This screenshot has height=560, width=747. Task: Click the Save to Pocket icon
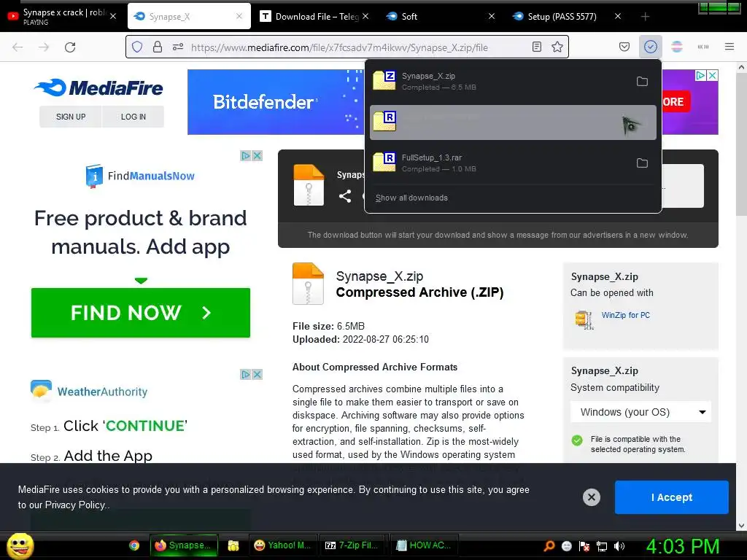[x=624, y=47]
